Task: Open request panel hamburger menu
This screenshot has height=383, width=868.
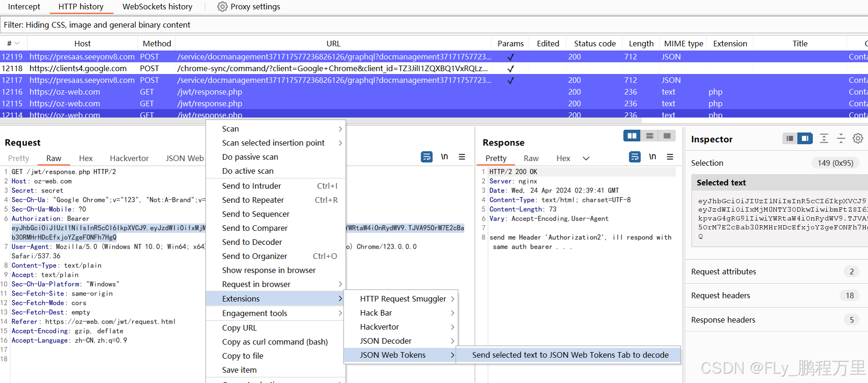Action: (462, 157)
